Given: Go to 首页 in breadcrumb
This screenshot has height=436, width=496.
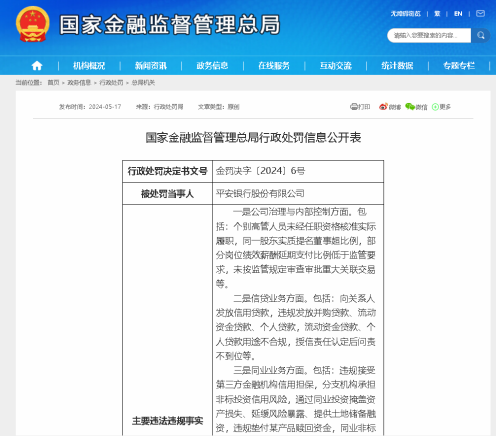Looking at the screenshot, I should click(53, 82).
